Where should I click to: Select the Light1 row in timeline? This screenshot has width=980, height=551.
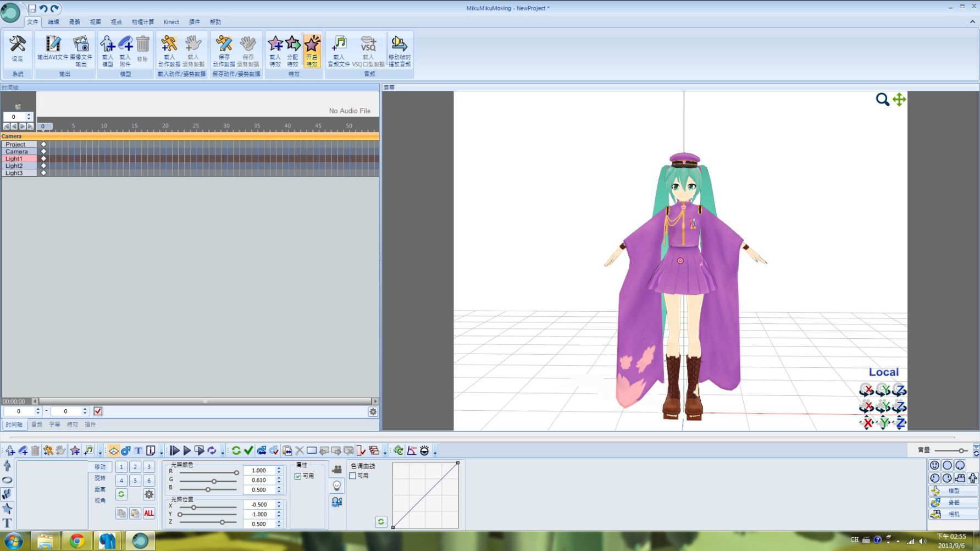(x=190, y=158)
